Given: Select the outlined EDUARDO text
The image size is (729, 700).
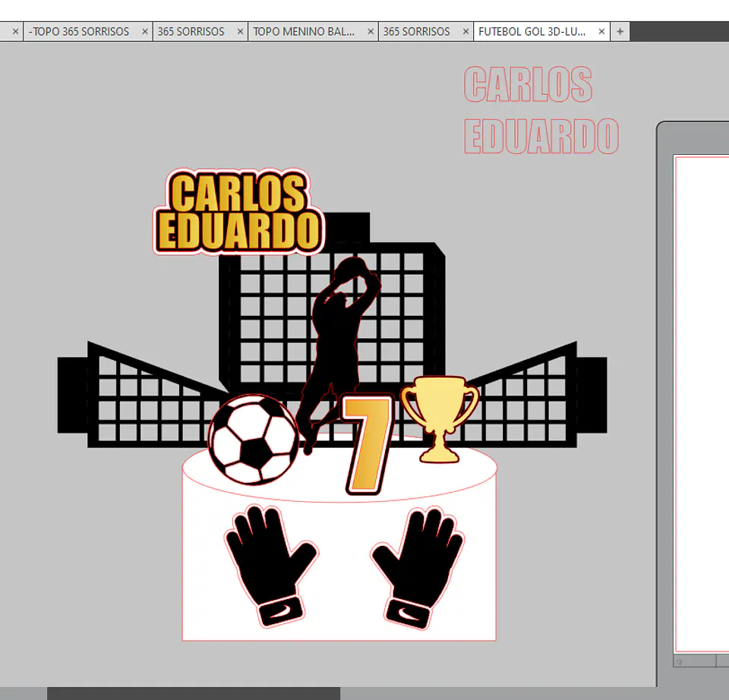Looking at the screenshot, I should [541, 136].
